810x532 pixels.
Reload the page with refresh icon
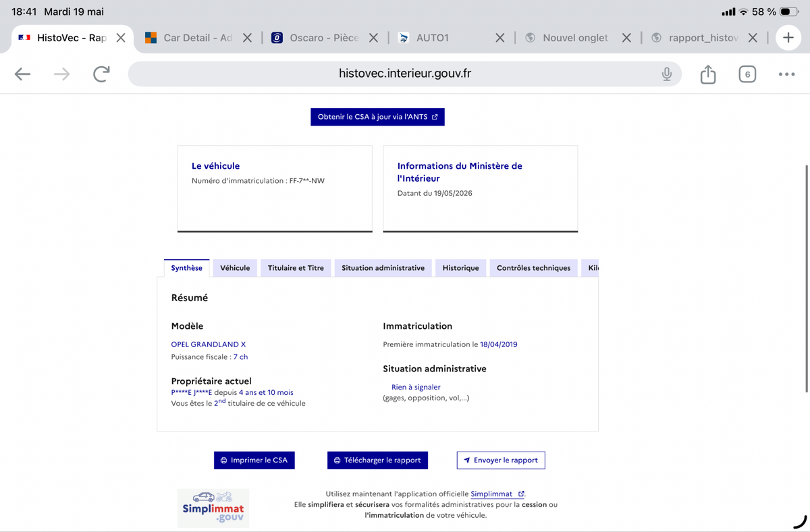pyautogui.click(x=101, y=74)
